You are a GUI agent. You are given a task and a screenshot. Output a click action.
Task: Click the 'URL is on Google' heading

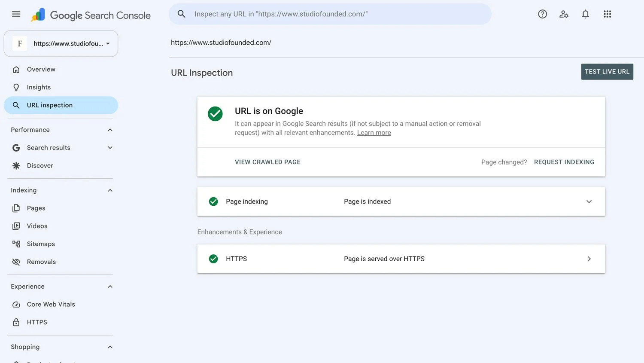coord(269,111)
